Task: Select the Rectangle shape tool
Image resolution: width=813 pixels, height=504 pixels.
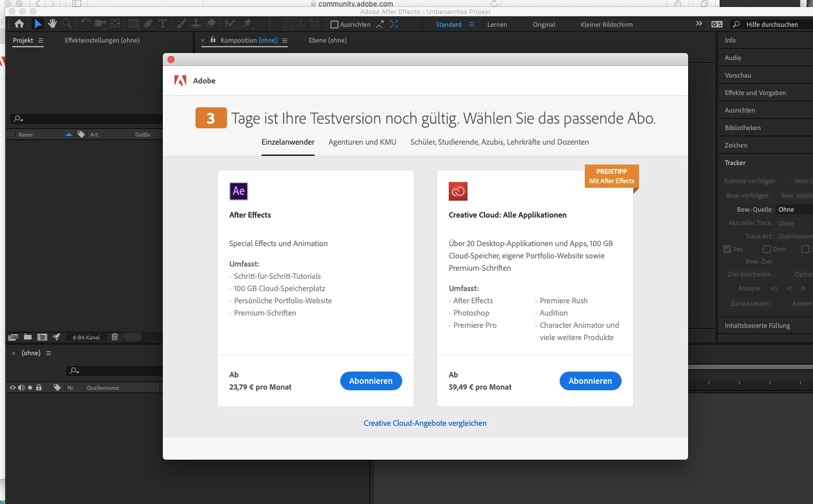Action: coord(134,24)
